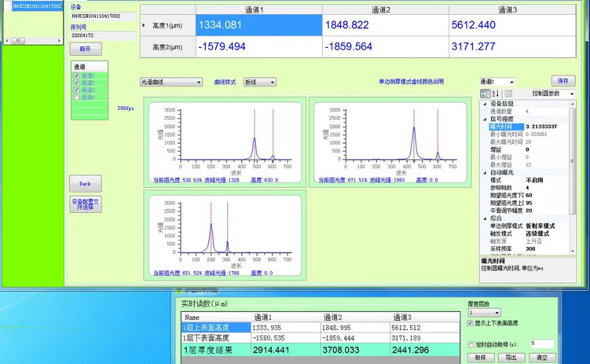Click the row selector arrow beside 高度1(μm)
590x364 pixels.
coord(143,25)
